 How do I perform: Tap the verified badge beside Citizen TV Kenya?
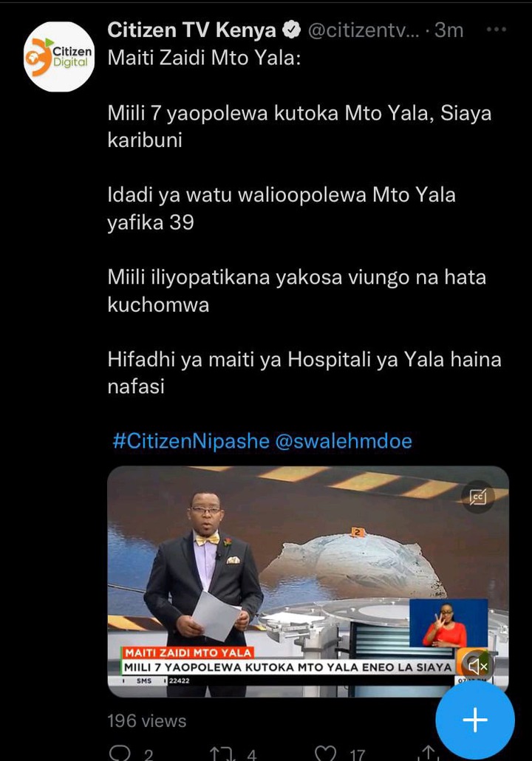point(291,30)
